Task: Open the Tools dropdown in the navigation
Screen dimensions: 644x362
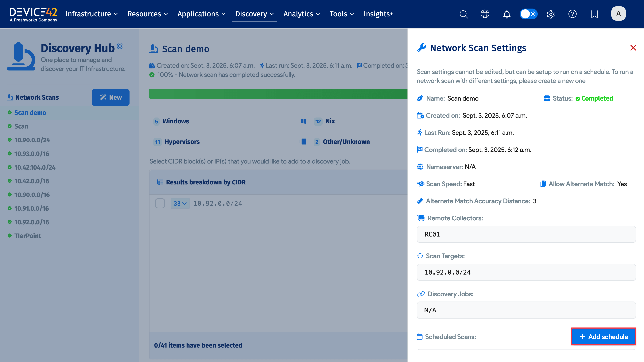Action: click(341, 14)
